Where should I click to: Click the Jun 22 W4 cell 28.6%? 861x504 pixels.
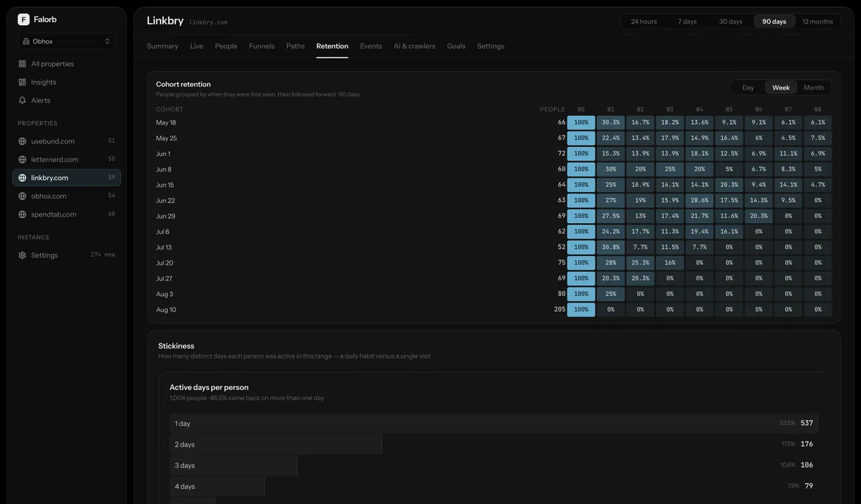coord(700,201)
